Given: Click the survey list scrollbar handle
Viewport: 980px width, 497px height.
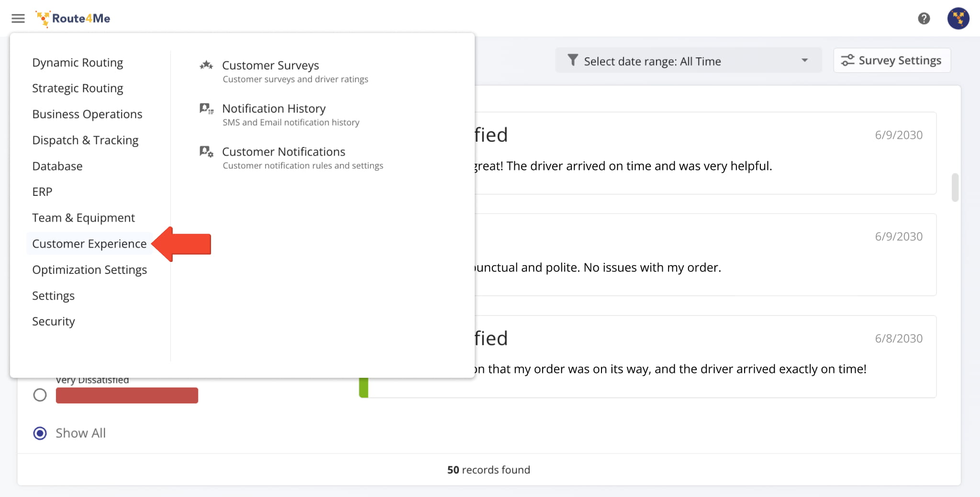Looking at the screenshot, I should (955, 187).
